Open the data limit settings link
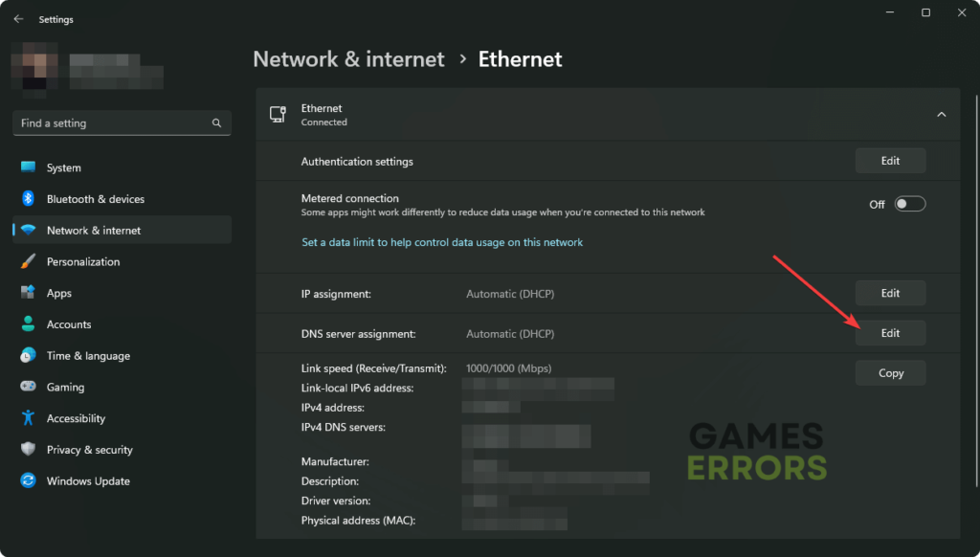 (x=442, y=242)
